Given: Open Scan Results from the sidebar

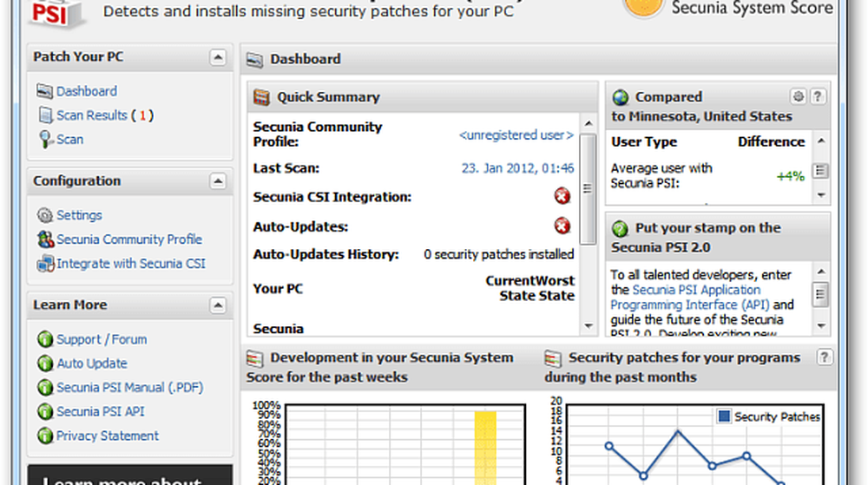Looking at the screenshot, I should (x=91, y=115).
